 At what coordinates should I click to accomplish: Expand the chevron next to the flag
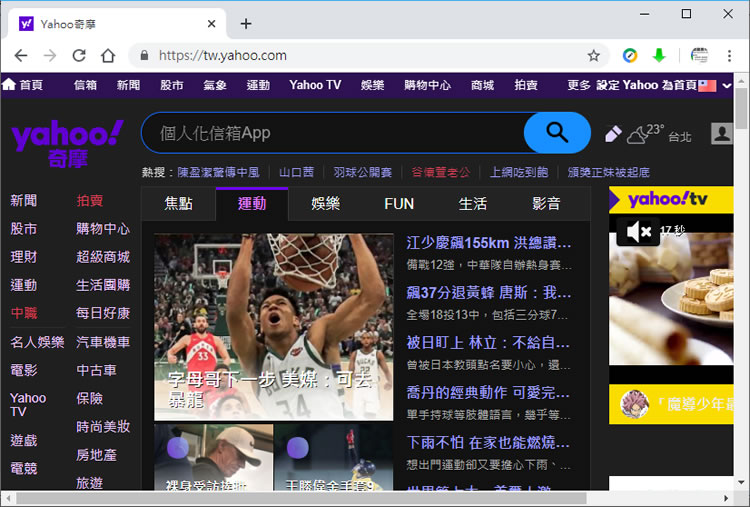(x=726, y=86)
